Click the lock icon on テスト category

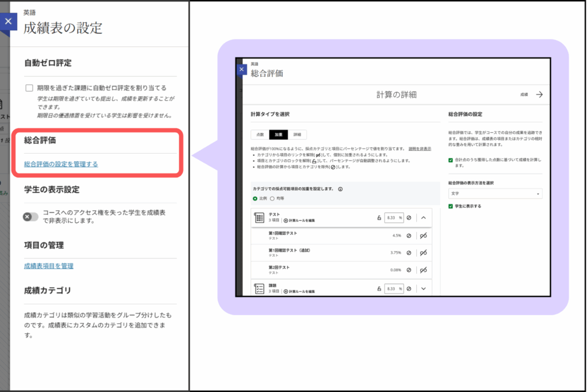[x=379, y=218]
